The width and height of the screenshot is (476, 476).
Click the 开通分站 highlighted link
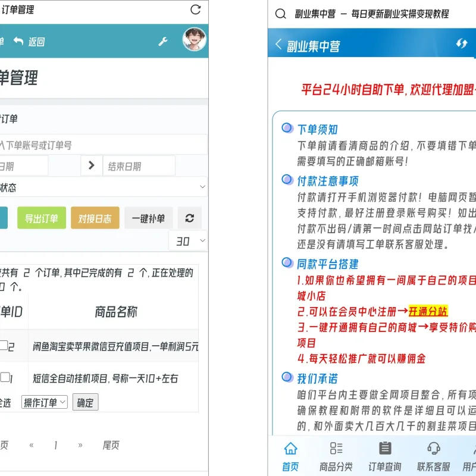(428, 311)
